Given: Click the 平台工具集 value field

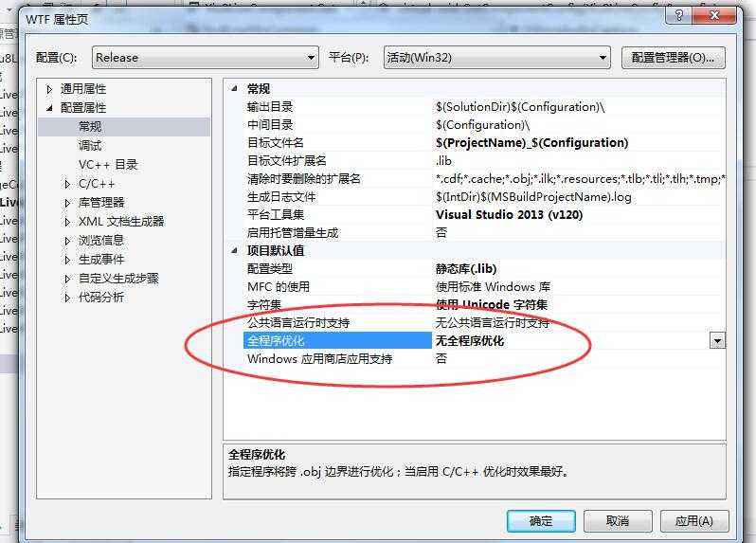Looking at the screenshot, I should (578, 215).
